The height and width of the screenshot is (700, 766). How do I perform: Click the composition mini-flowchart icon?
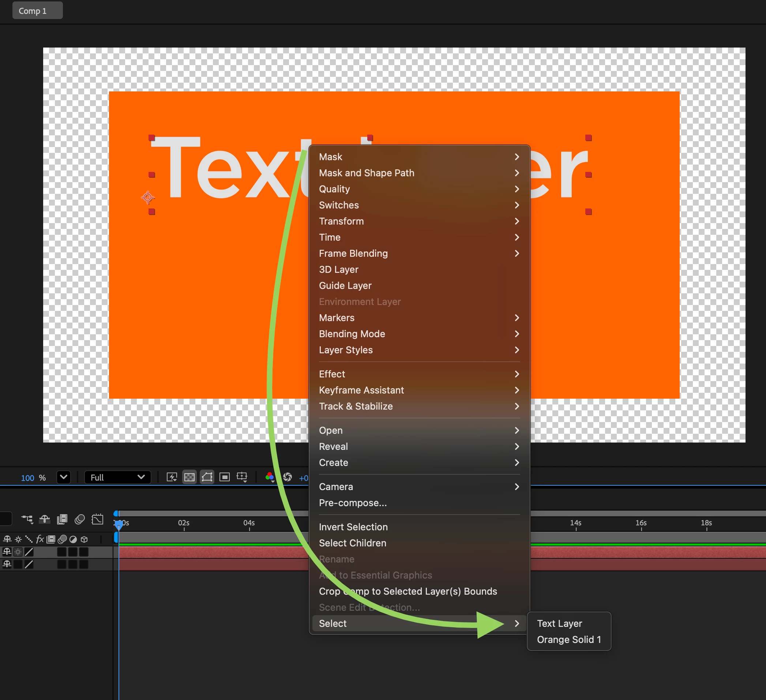[x=27, y=519]
